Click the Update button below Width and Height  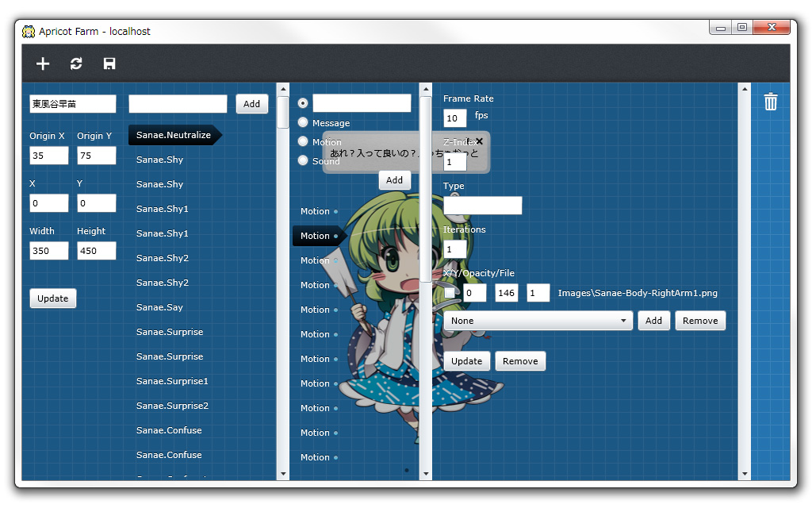(53, 298)
